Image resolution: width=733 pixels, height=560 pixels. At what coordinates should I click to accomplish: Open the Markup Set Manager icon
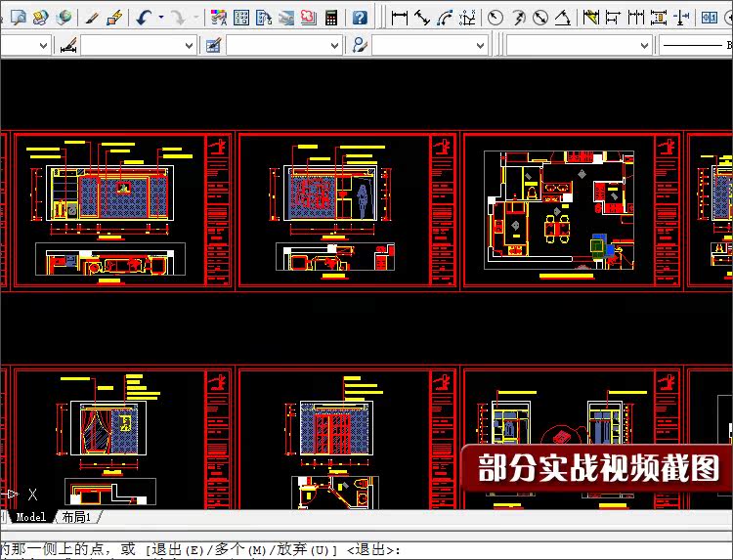[x=309, y=18]
